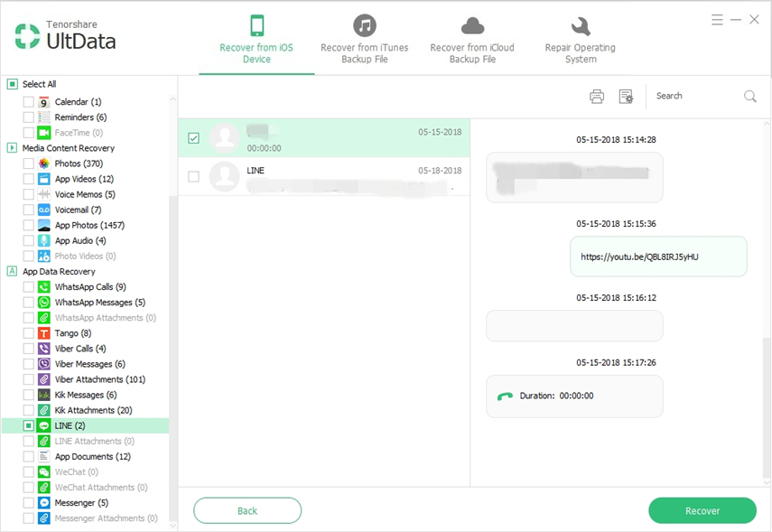This screenshot has width=772, height=532.
Task: Select the Tango icon
Action: (x=44, y=333)
